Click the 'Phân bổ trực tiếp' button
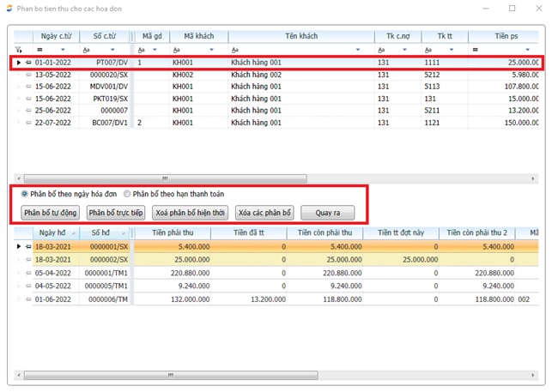Viewport: 552px width, 392px height. click(115, 213)
